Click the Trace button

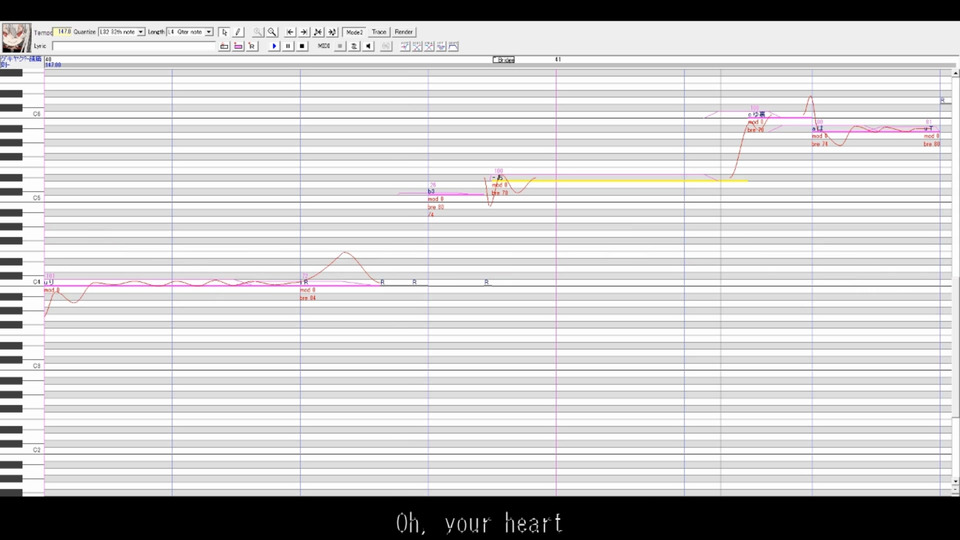379,32
